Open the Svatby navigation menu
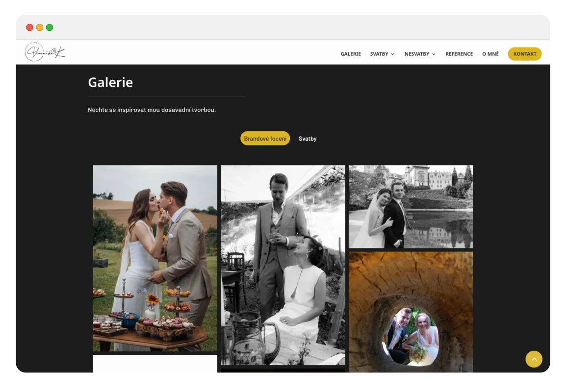This screenshot has width=568, height=392. pyautogui.click(x=379, y=54)
